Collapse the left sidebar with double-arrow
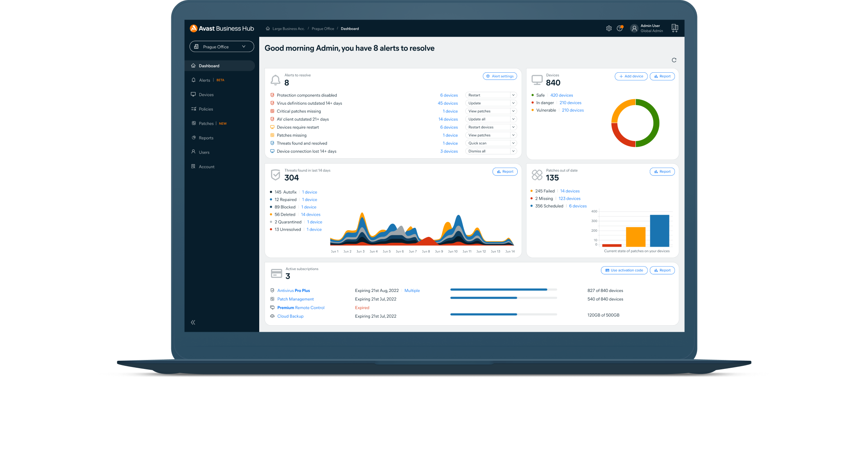This screenshot has height=469, width=868. 193,322
